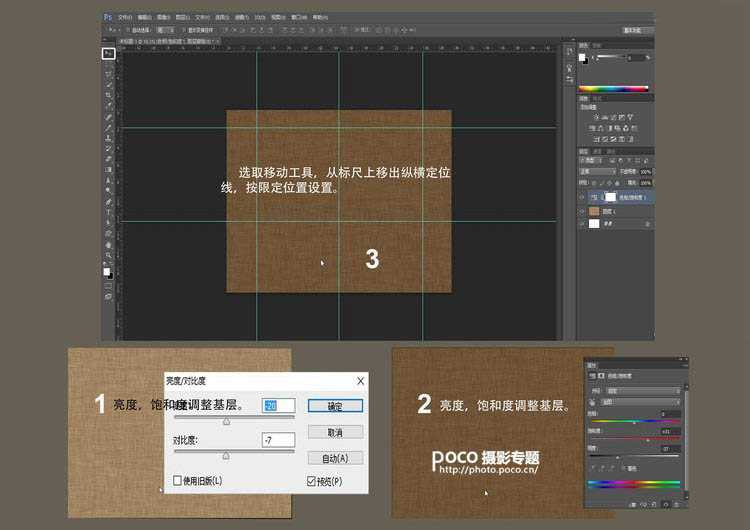This screenshot has height=530, width=750.
Task: Uncheck the 预览(P) preview checkbox
Action: (312, 481)
